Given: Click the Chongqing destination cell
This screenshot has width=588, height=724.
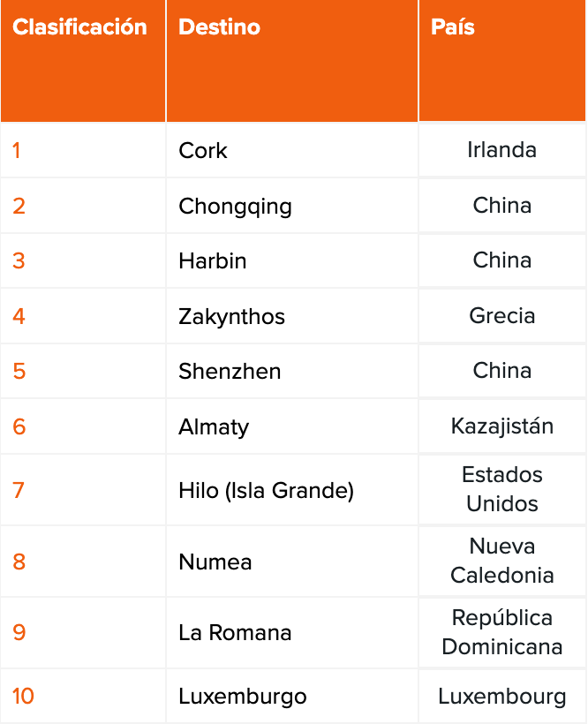Looking at the screenshot, I should tap(235, 207).
